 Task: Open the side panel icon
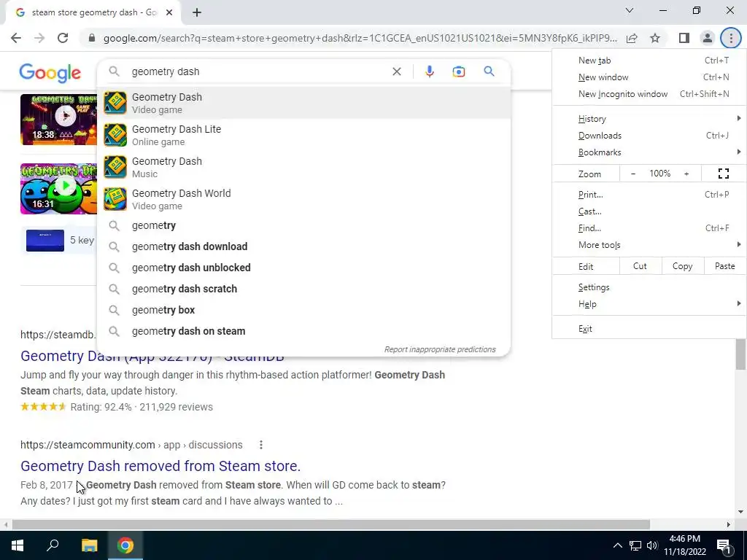click(x=684, y=38)
